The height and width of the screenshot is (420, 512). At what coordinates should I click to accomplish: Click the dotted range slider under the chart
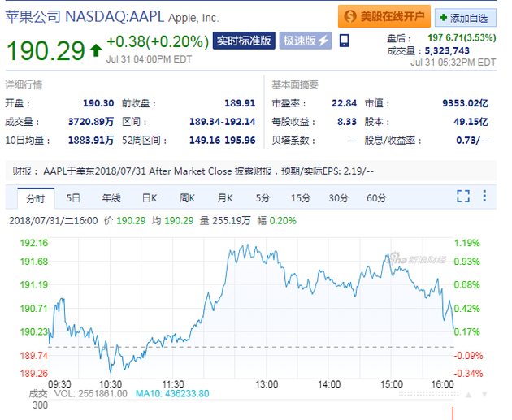[428, 394]
